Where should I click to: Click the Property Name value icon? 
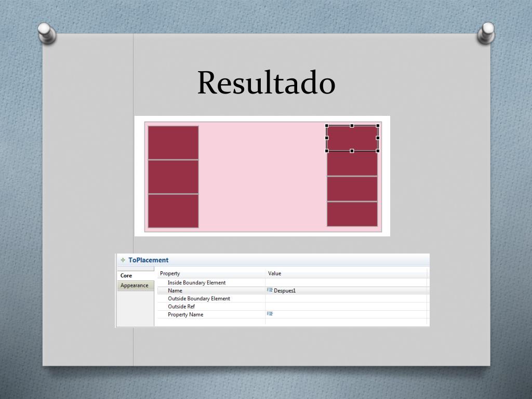pyautogui.click(x=270, y=314)
